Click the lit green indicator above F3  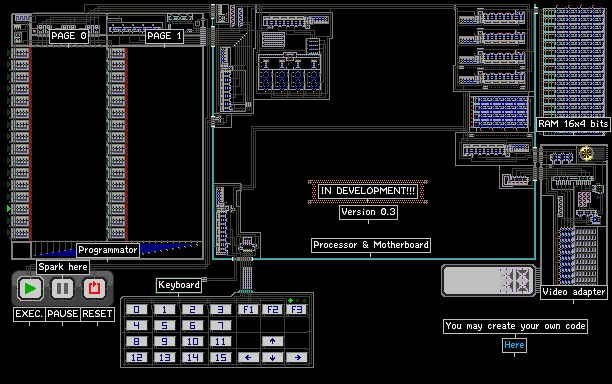pos(290,300)
